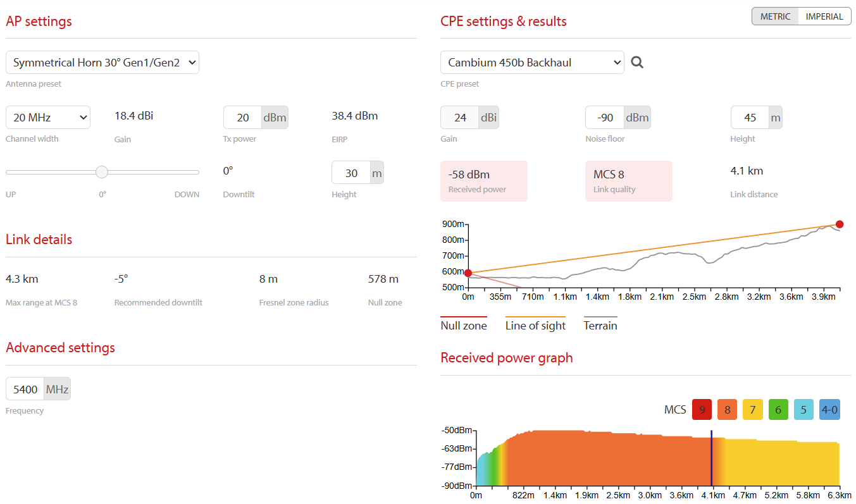Open the Channel width dropdown

(x=48, y=117)
